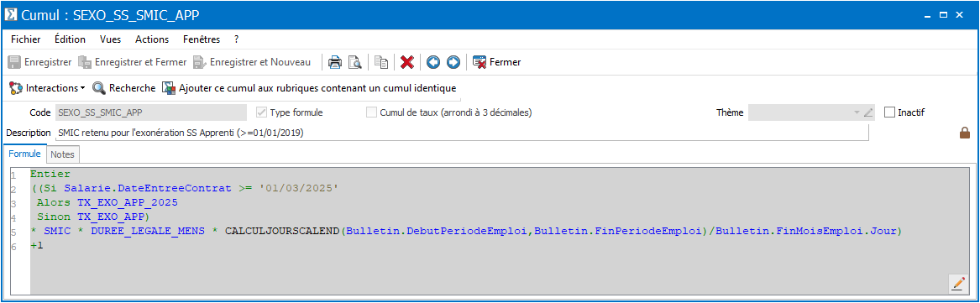Click the Recherche search button

[x=123, y=88]
